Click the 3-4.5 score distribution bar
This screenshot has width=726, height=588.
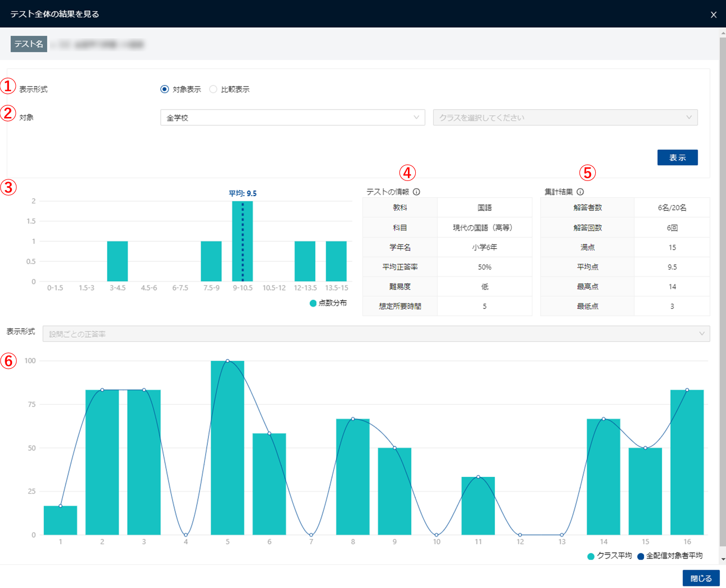point(118,261)
